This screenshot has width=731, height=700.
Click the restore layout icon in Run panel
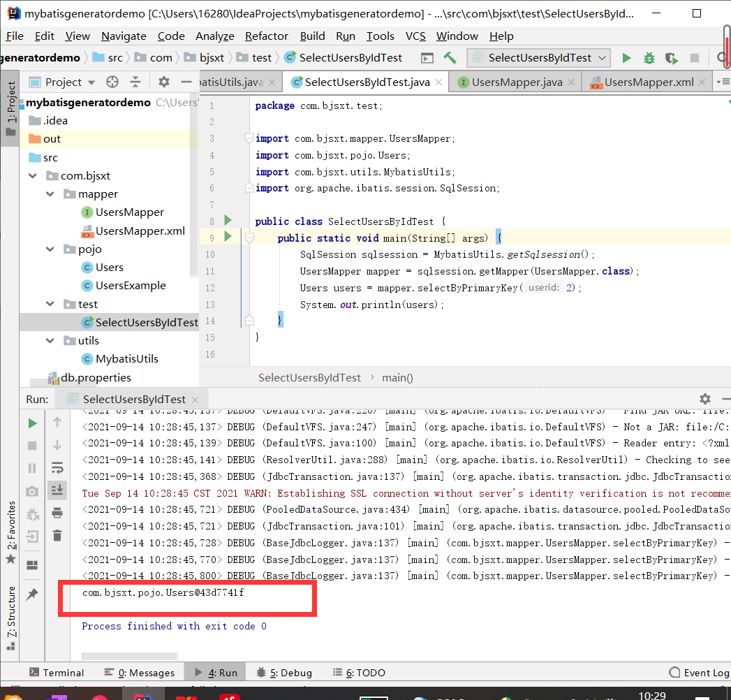32,565
